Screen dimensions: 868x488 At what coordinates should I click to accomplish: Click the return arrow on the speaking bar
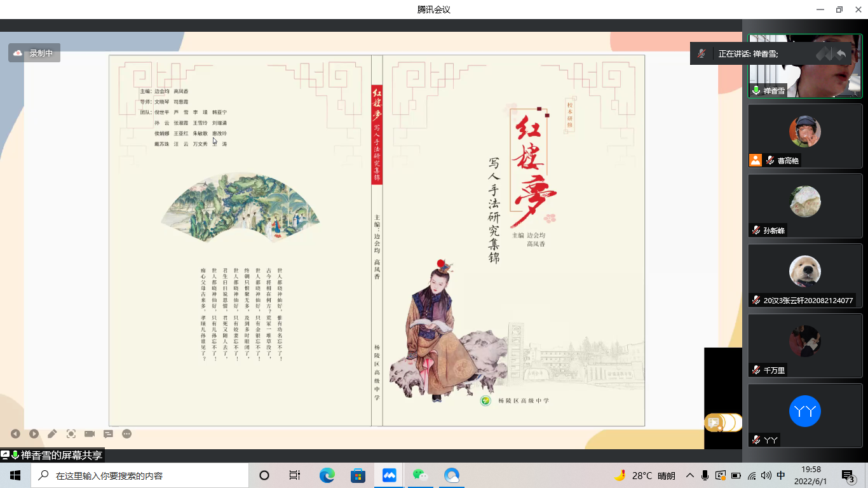click(841, 54)
